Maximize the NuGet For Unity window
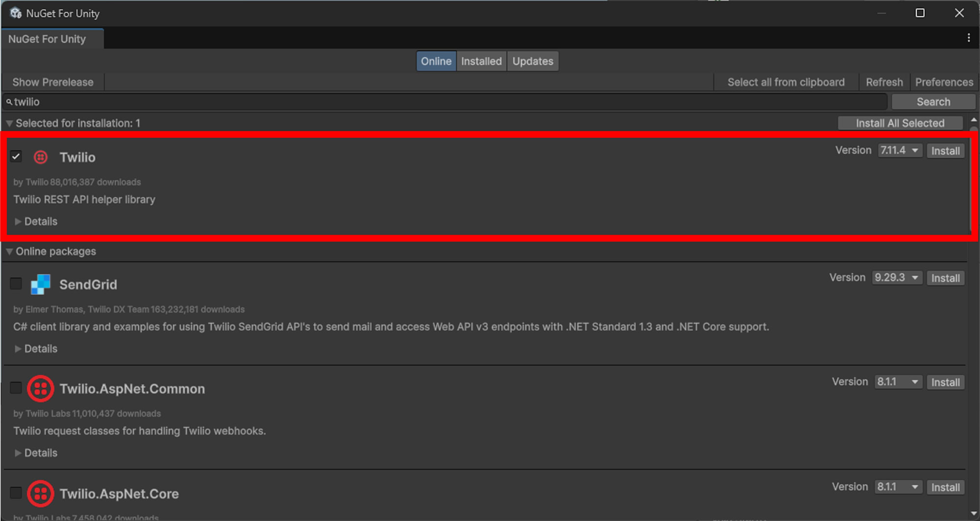The width and height of the screenshot is (980, 521). pos(920,13)
